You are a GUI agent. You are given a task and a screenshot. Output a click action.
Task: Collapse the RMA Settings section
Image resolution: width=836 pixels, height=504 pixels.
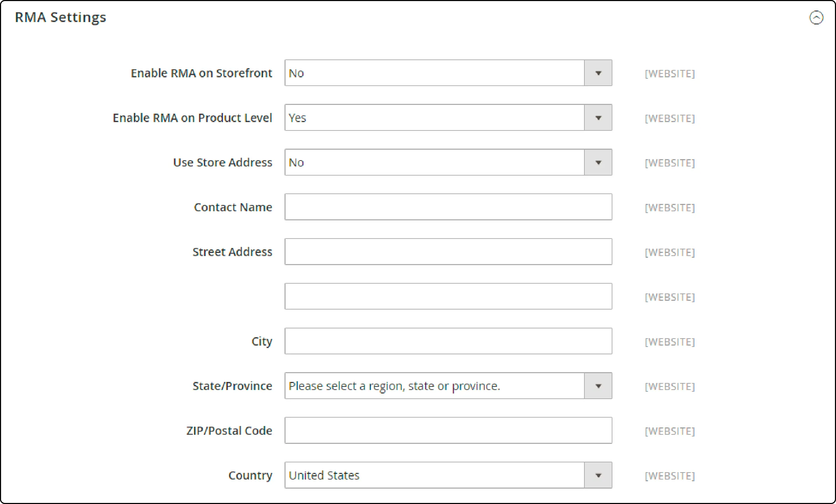coord(816,17)
